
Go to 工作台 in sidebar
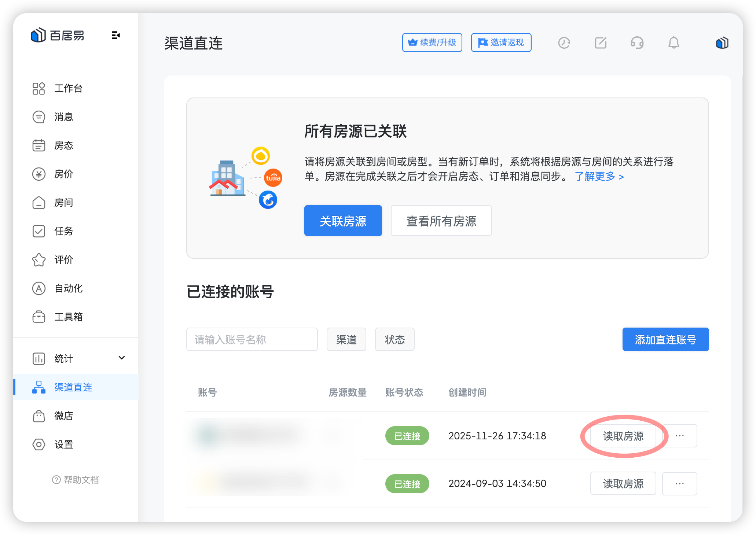coord(68,88)
